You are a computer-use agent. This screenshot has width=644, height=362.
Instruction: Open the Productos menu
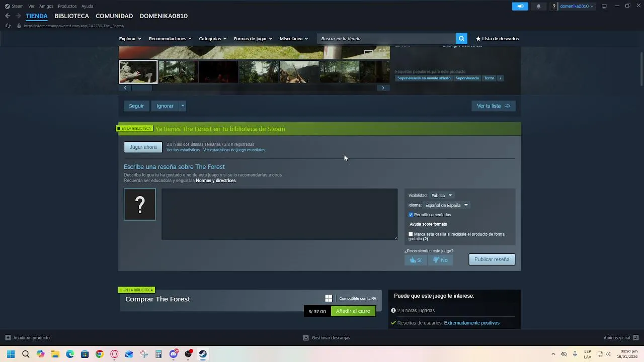(67, 7)
